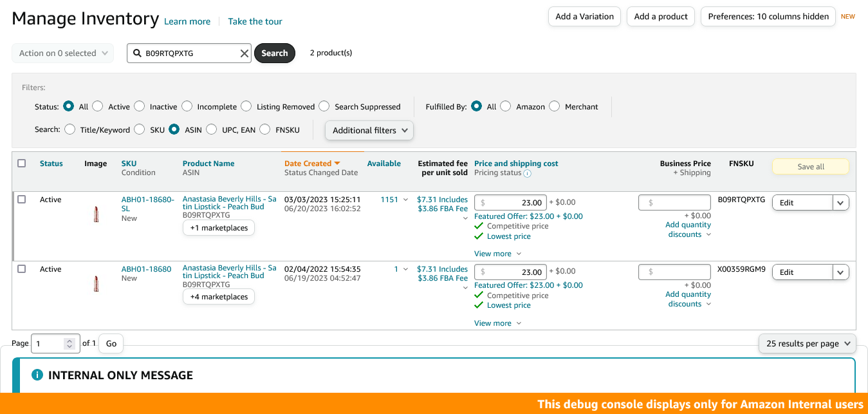The height and width of the screenshot is (414, 868).
Task: Choose the Listing Removed status filter
Action: [x=246, y=106]
